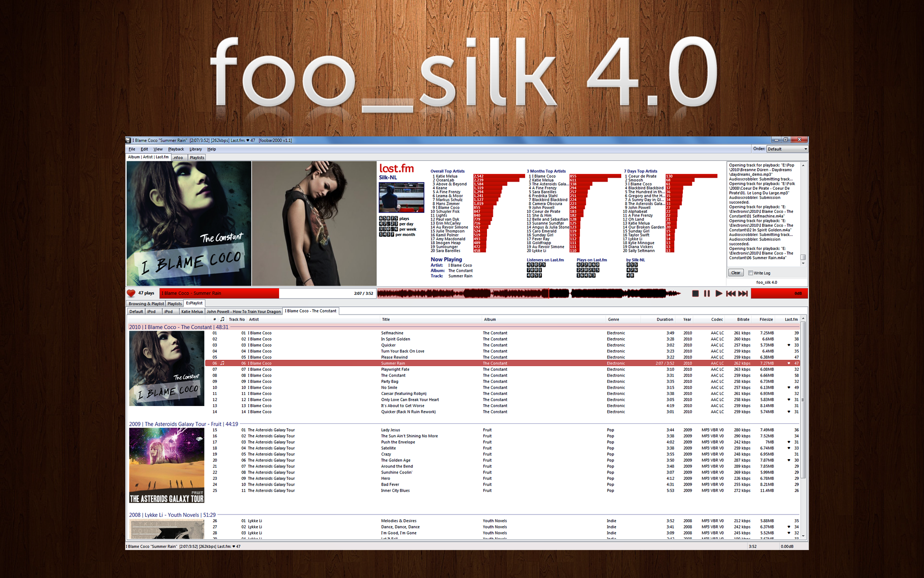Click the loved heart on Push the Envelope row
Screen dimensions: 924x578
point(788,442)
